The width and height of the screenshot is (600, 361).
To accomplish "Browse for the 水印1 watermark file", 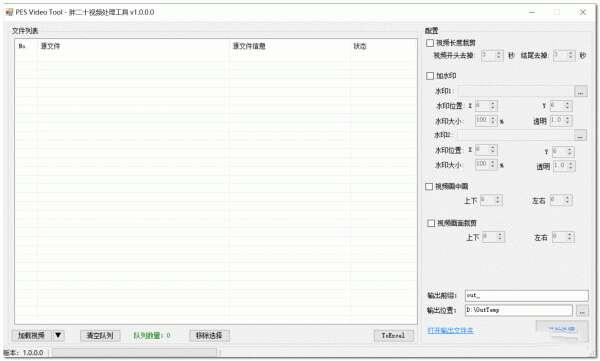I will [580, 91].
